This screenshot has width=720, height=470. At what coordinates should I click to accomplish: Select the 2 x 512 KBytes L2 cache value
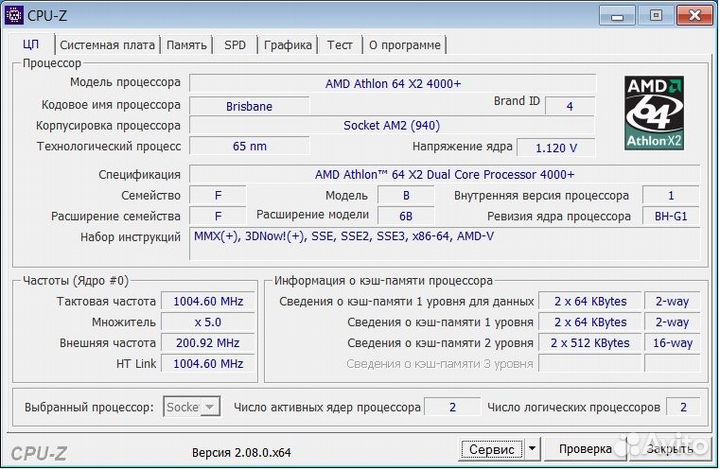click(x=590, y=342)
